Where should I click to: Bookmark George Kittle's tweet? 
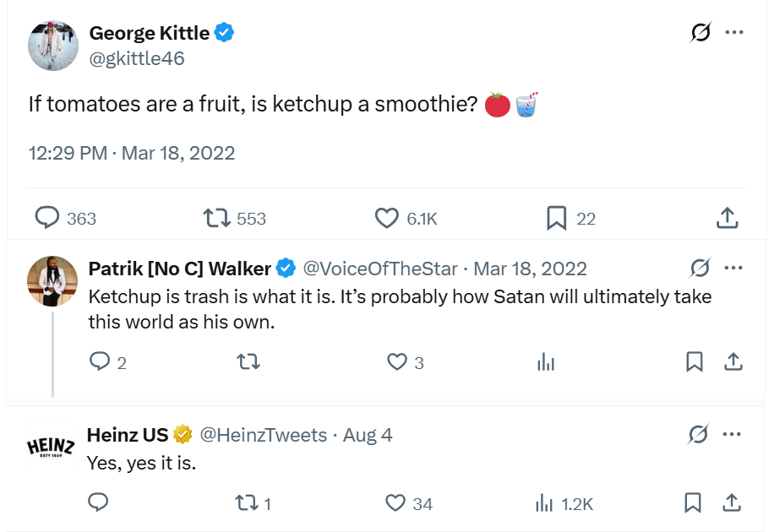click(x=556, y=218)
